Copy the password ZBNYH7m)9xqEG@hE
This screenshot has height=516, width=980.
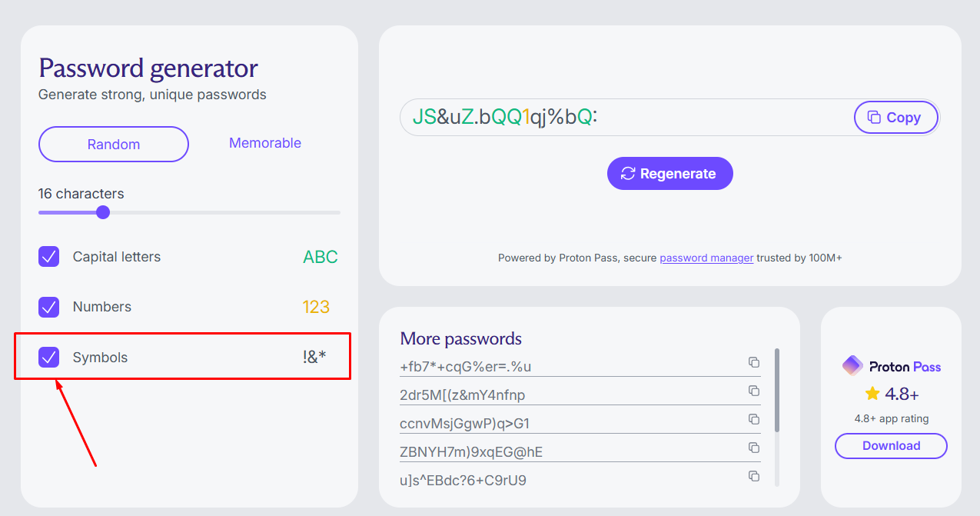[x=754, y=448]
